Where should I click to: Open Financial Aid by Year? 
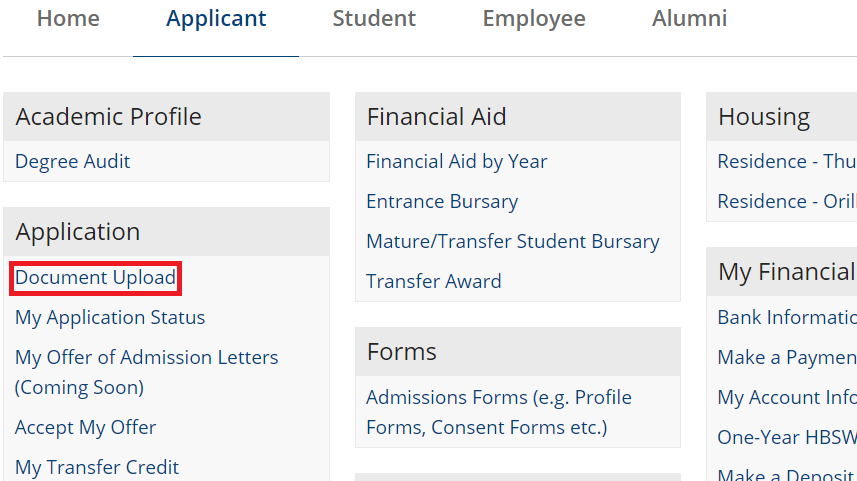click(457, 162)
